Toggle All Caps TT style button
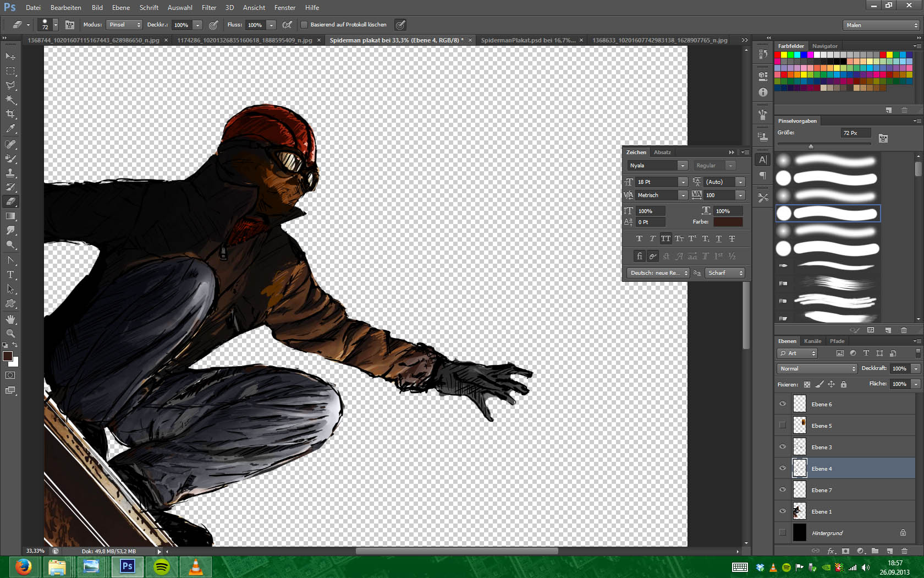The height and width of the screenshot is (578, 924). pos(665,239)
